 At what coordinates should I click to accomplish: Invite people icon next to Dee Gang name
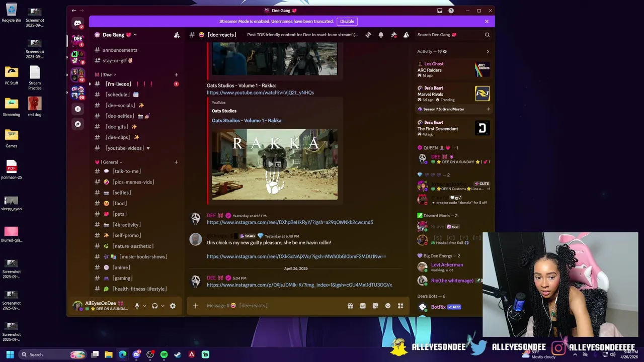pyautogui.click(x=177, y=35)
